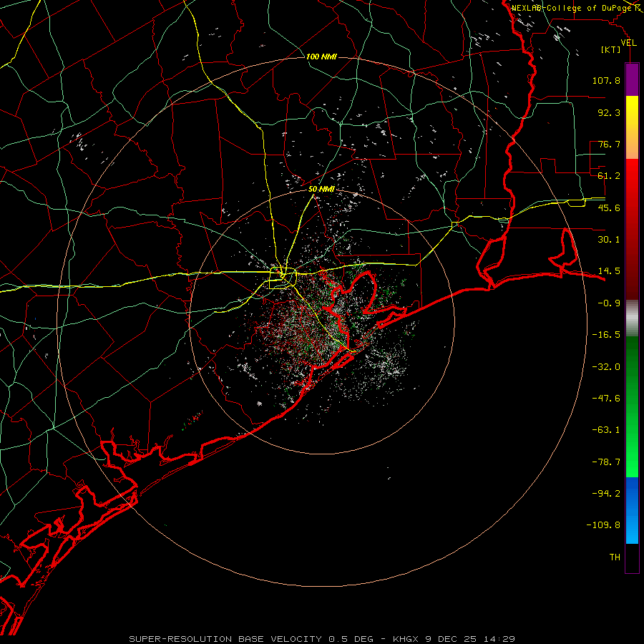644x644 pixels.
Task: Click the blue segment of the color bar
Action: 632,510
